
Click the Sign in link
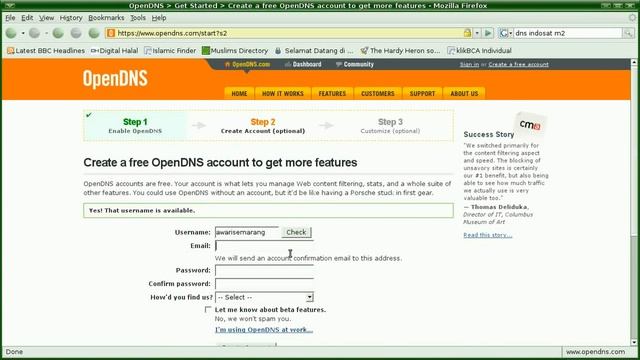469,64
